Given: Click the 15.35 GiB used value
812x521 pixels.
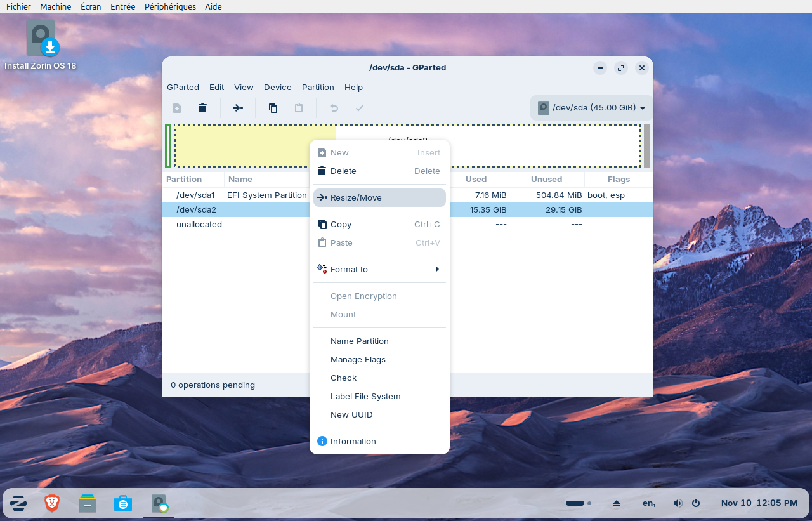Looking at the screenshot, I should tap(488, 209).
